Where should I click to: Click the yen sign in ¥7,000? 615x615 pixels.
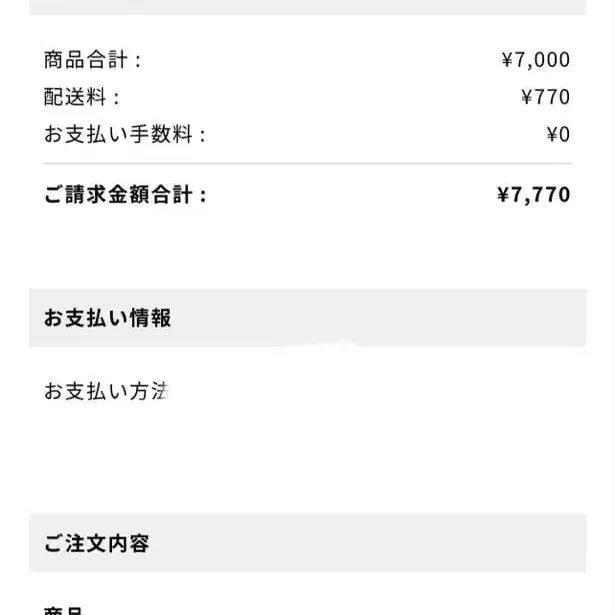click(507, 60)
